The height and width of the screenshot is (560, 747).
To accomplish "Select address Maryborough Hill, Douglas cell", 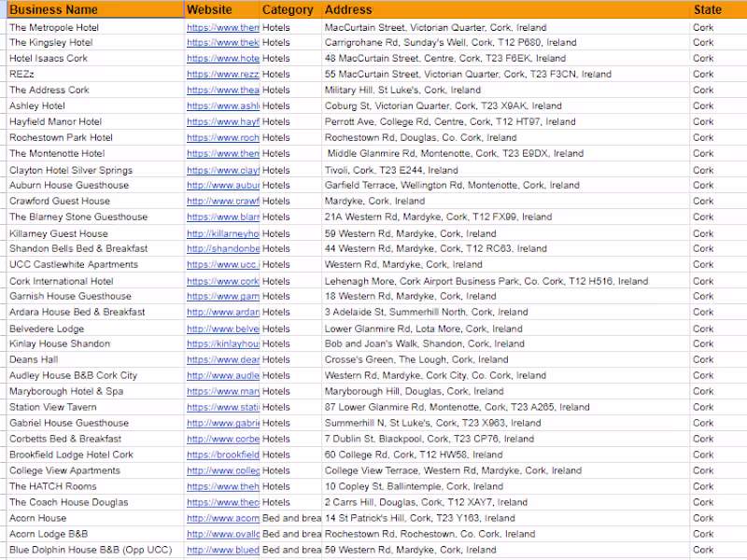I will [x=506, y=391].
